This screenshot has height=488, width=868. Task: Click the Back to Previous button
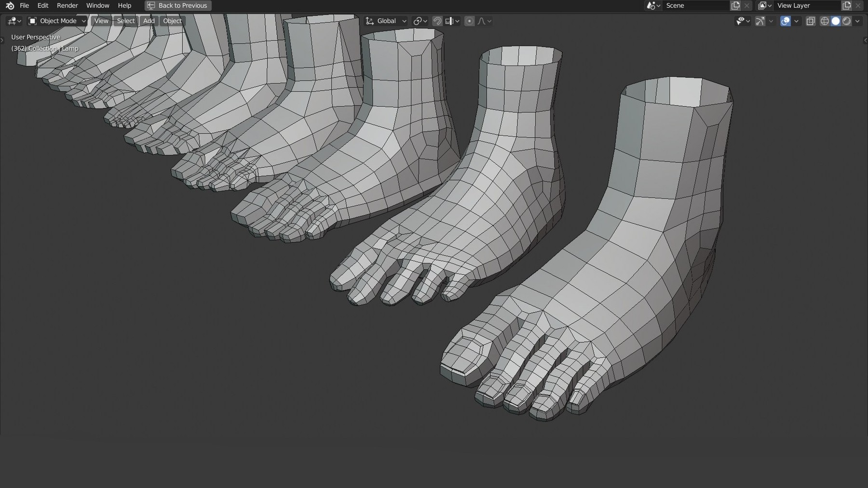(177, 5)
